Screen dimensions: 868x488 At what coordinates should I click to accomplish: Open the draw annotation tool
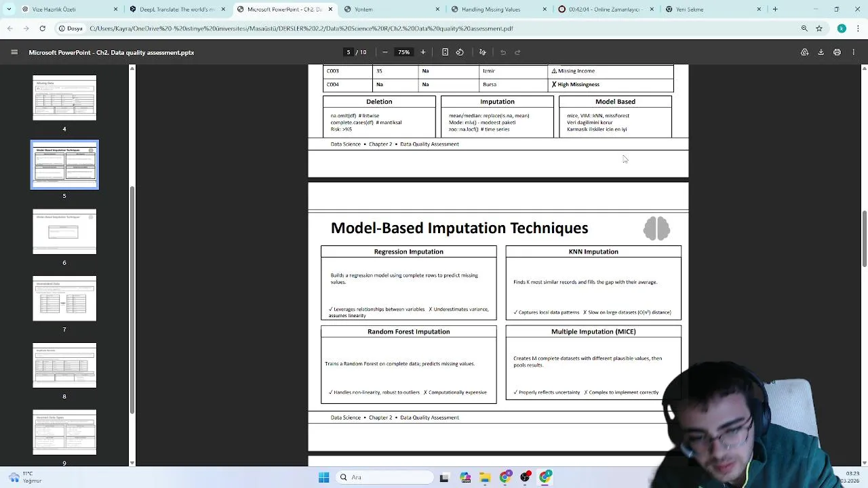coord(483,52)
